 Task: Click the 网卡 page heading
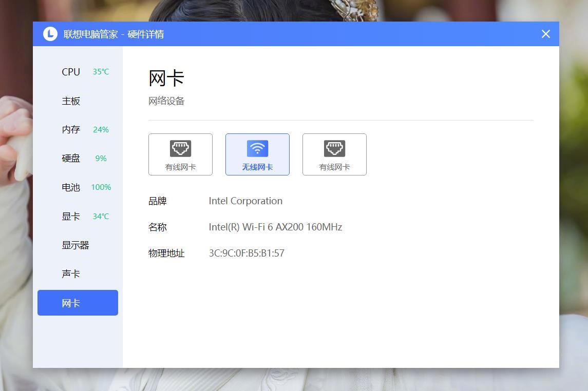click(x=166, y=79)
